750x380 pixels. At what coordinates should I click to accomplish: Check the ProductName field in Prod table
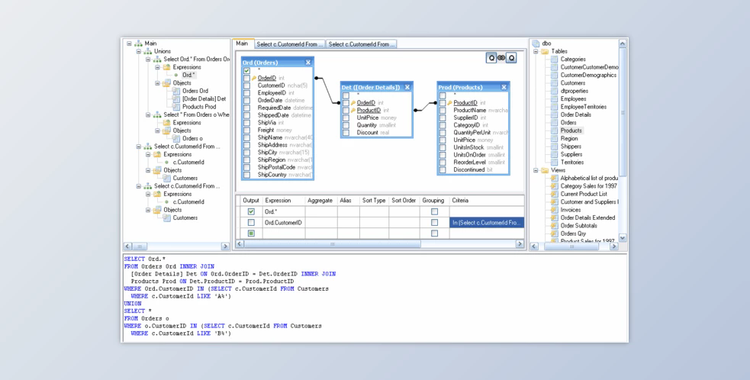coord(442,111)
